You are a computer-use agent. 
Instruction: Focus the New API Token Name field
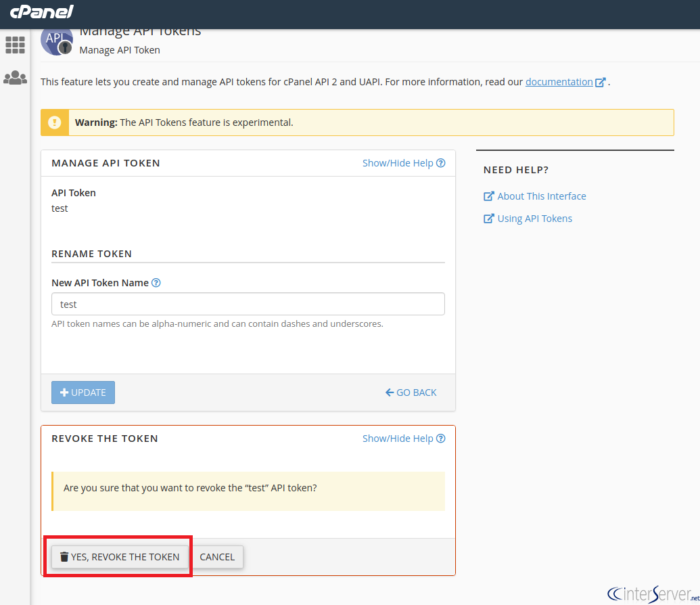248,304
